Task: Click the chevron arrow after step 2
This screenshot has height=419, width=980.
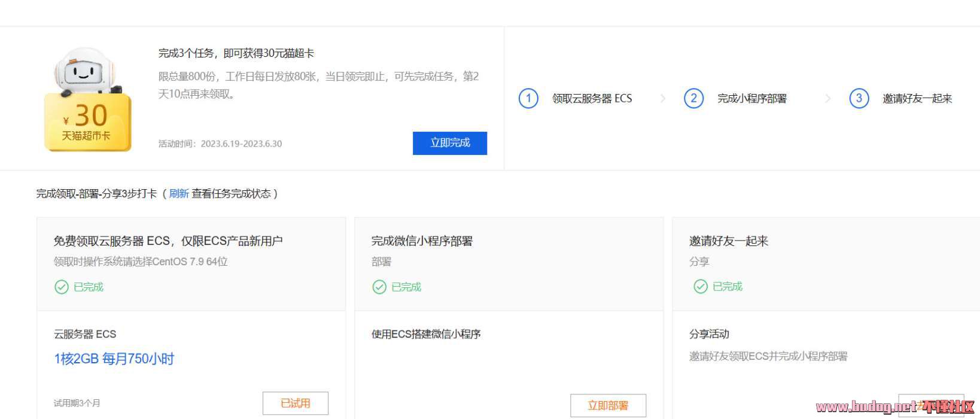Action: (827, 99)
